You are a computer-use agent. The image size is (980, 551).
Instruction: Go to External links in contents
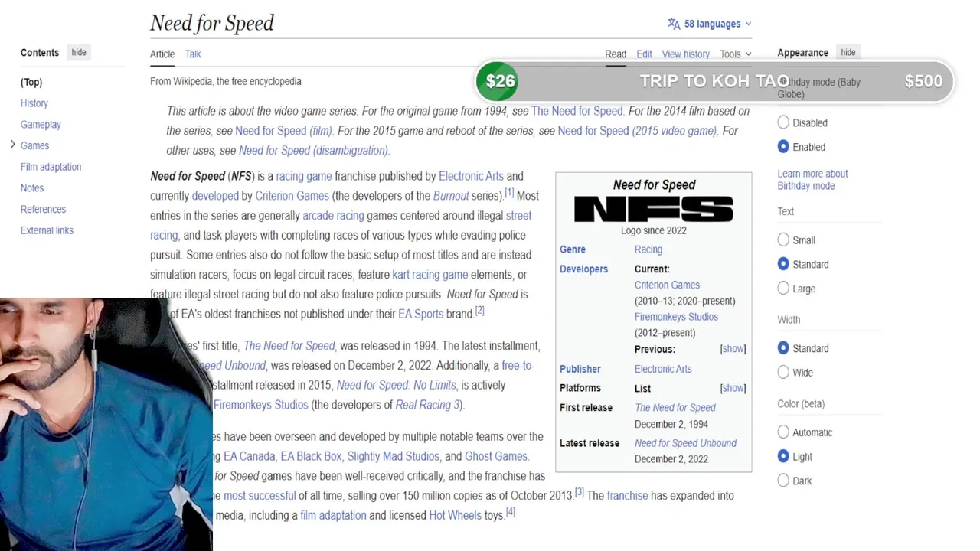tap(47, 230)
